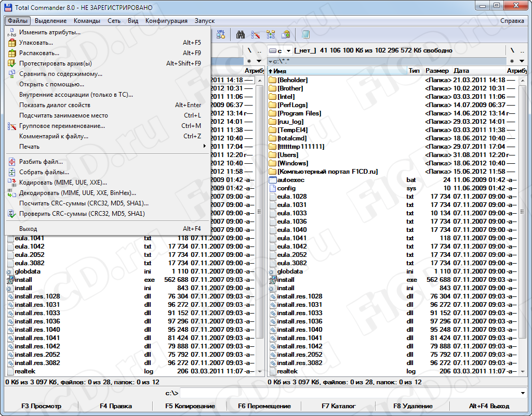Open the Конфигурация menu
Image resolution: width=532 pixels, height=416 pixels.
pyautogui.click(x=166, y=21)
